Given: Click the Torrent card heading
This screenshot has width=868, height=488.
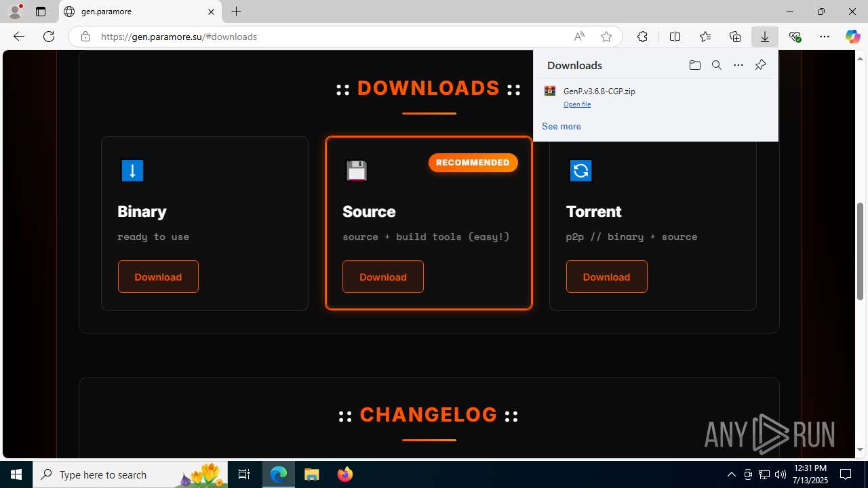Looking at the screenshot, I should pyautogui.click(x=594, y=211).
